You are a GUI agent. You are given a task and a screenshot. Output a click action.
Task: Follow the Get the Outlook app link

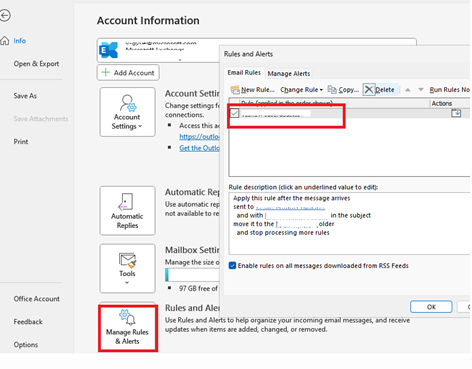[x=199, y=148]
